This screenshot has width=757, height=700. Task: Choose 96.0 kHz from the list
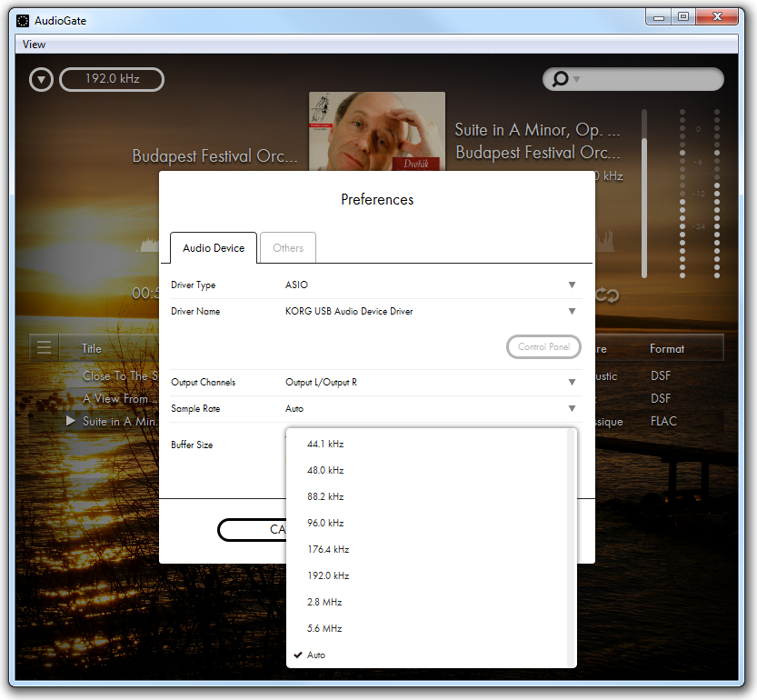427,523
